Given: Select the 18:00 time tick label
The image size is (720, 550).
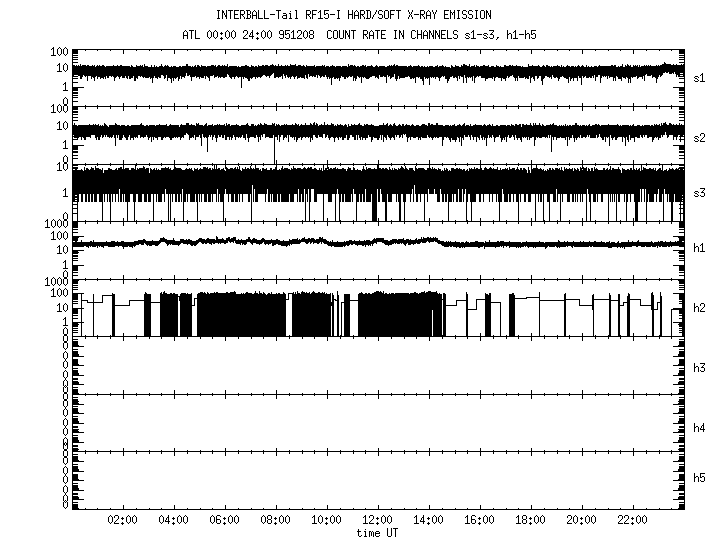Looking at the screenshot, I should pos(531,521).
